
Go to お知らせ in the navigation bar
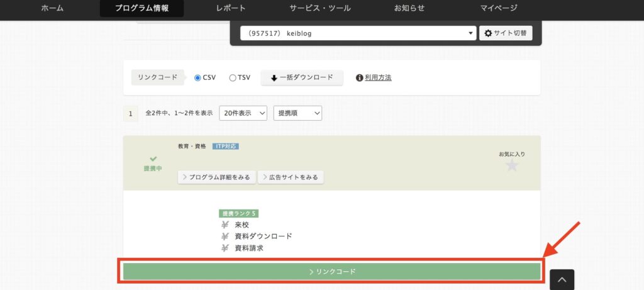pos(409,8)
